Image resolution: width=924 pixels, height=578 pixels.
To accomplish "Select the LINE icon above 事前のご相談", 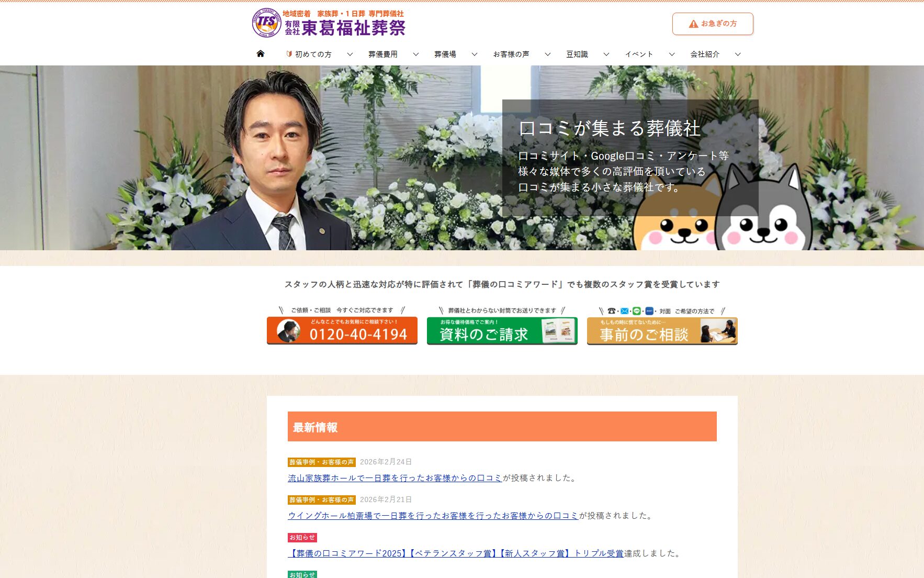I will coord(636,311).
